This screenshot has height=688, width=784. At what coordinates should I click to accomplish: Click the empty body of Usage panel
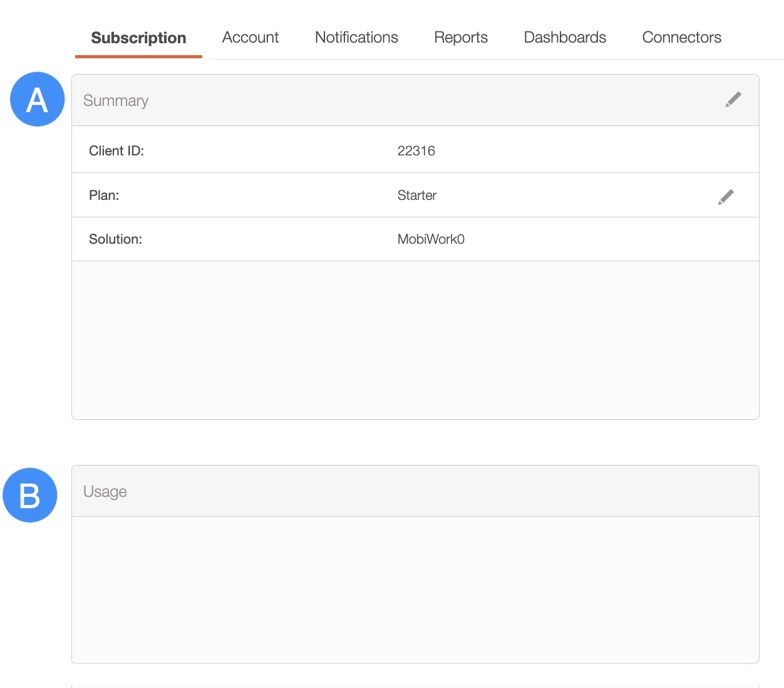[415, 589]
